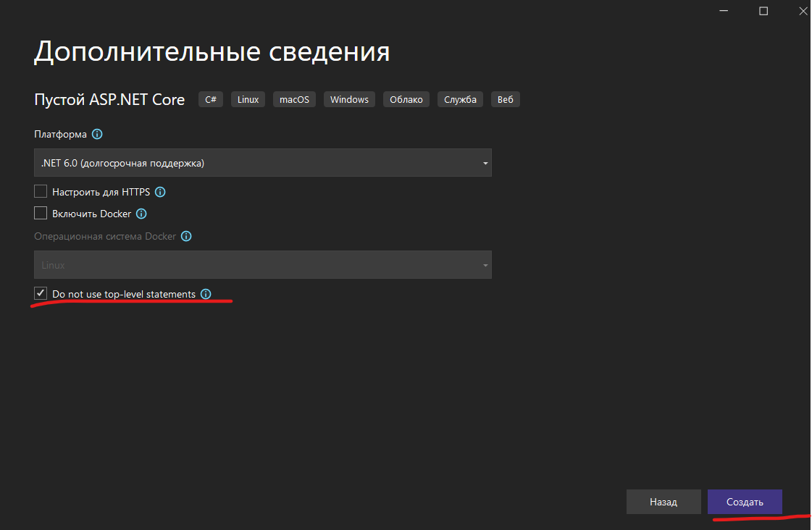Select the Облако tag
812x530 pixels.
point(406,99)
